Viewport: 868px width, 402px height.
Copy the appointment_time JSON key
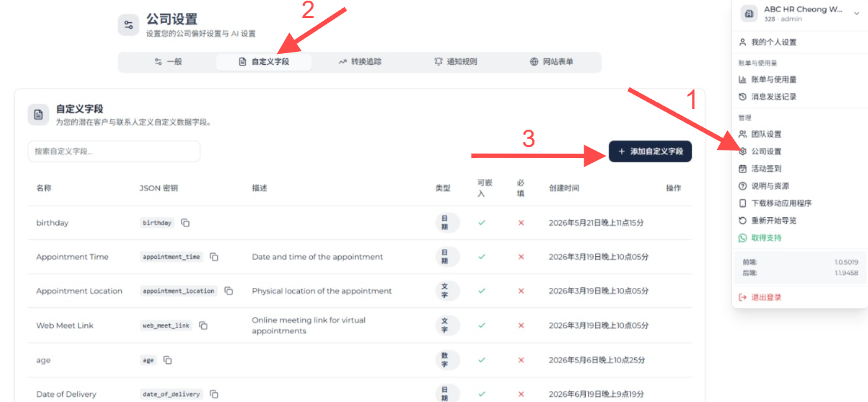[214, 257]
